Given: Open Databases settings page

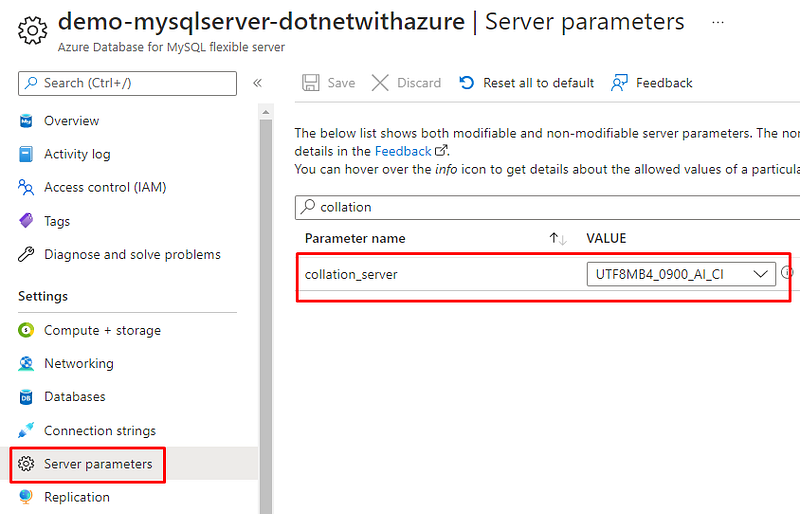Looking at the screenshot, I should 74,397.
